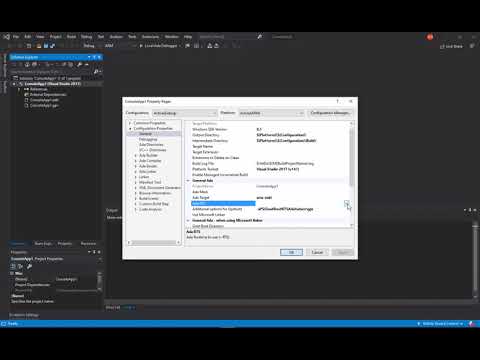Click the Solution Explorer search magnifier icon
Viewport: 480px width, 360px height.
[x=96, y=71]
